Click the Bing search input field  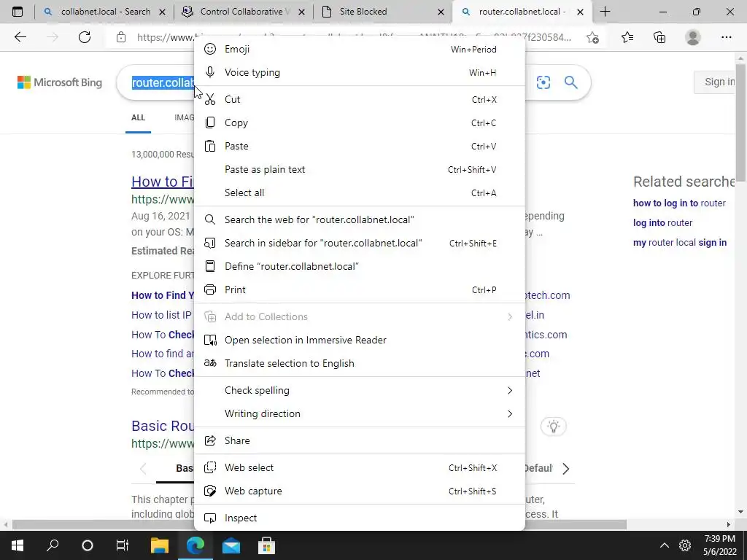pyautogui.click(x=162, y=82)
